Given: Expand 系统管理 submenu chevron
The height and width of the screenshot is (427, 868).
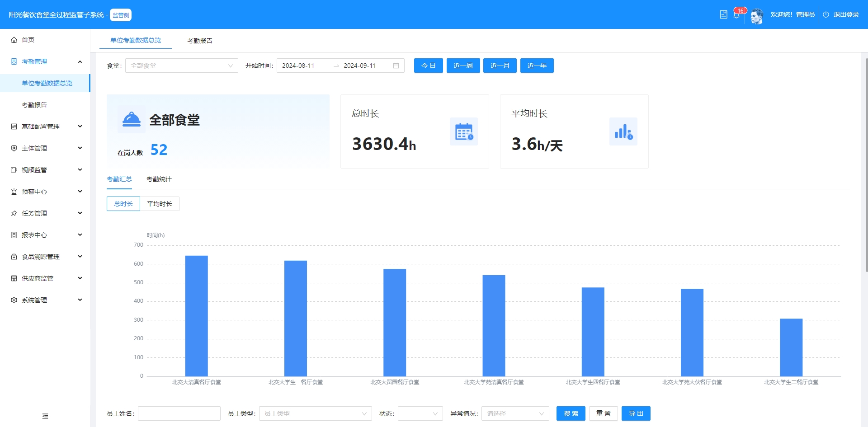Looking at the screenshot, I should coord(80,300).
